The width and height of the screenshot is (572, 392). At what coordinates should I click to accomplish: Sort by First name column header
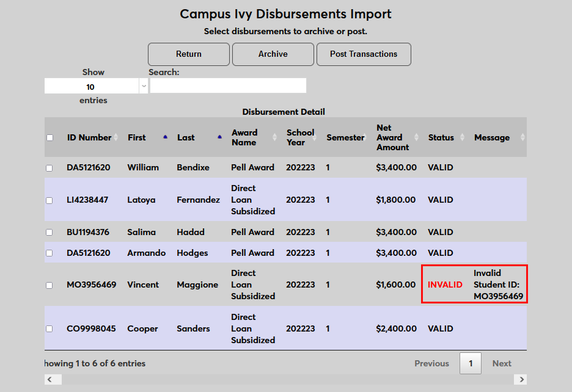pyautogui.click(x=137, y=137)
